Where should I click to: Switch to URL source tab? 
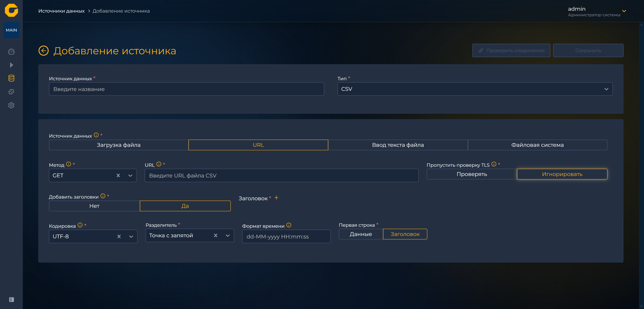(258, 145)
